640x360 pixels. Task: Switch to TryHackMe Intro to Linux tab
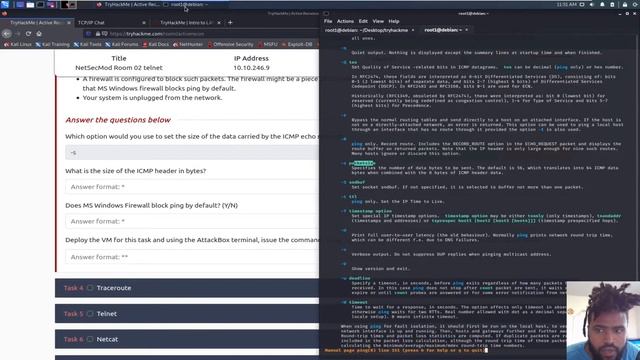[186, 23]
